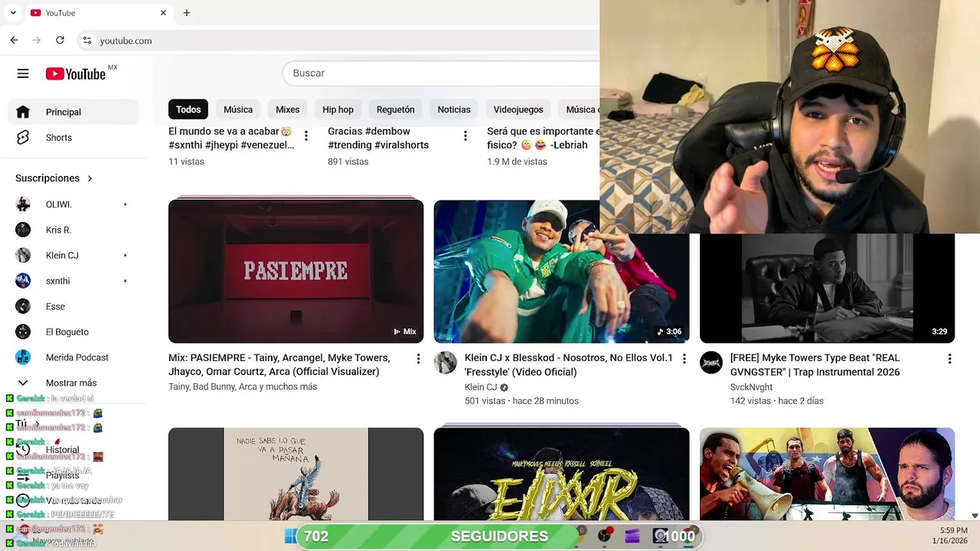Play the PASIEMPRE mix thumbnail
The image size is (980, 551).
click(x=296, y=271)
